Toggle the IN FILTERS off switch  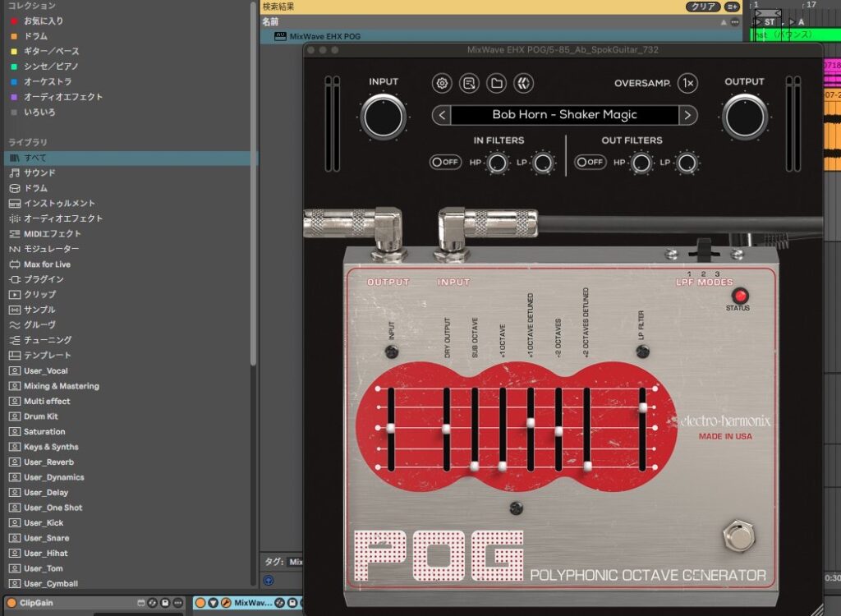point(445,162)
